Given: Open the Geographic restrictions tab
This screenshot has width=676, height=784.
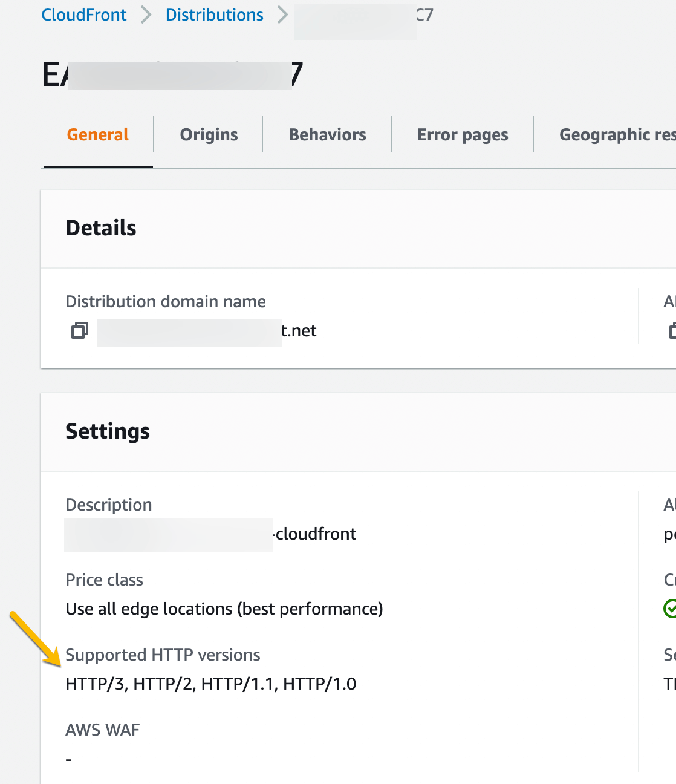Looking at the screenshot, I should [617, 134].
